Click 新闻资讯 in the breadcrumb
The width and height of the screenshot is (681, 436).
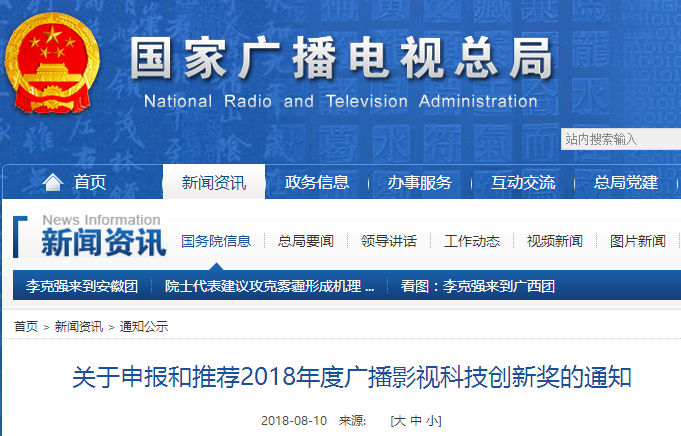pos(79,327)
